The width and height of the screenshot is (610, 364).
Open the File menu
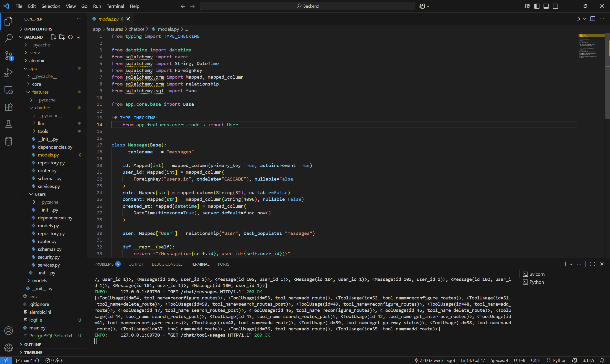point(19,6)
